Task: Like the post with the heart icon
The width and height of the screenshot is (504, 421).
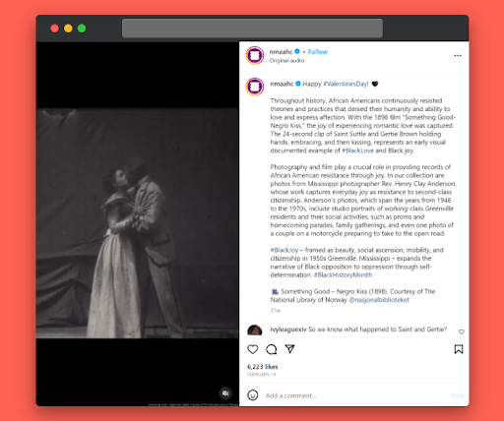Action: pos(253,349)
